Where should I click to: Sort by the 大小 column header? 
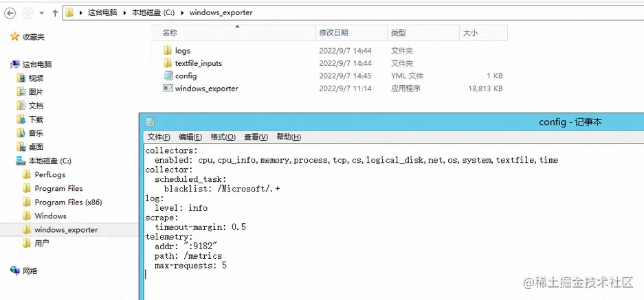[x=483, y=33]
